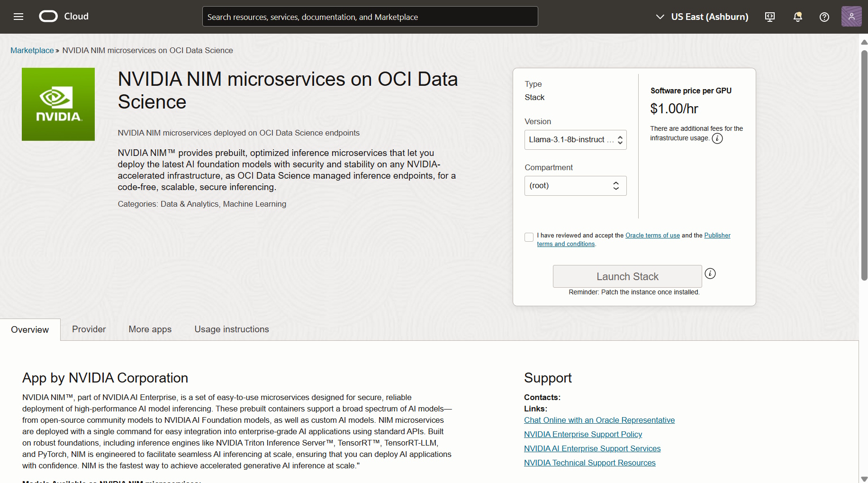Click the Launch Stack button

(627, 276)
